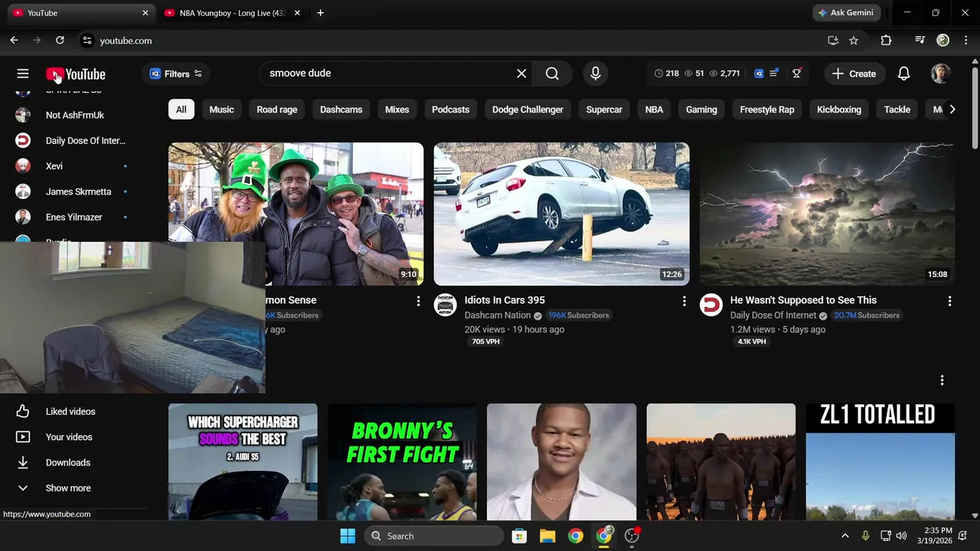The height and width of the screenshot is (551, 980).
Task: Select the Music filter chip
Action: click(x=221, y=109)
